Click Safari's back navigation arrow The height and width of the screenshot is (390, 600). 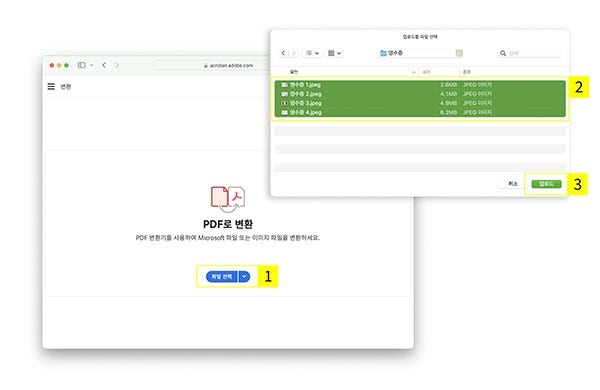pyautogui.click(x=104, y=65)
